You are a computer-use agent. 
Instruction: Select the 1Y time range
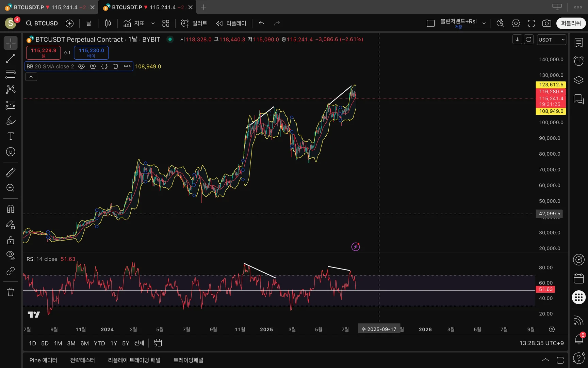(x=114, y=343)
